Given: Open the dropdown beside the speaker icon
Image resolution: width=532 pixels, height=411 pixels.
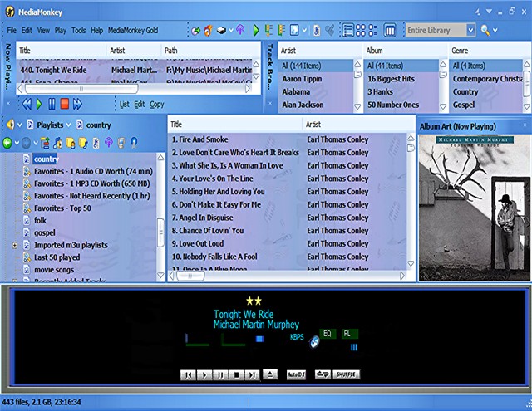Looking at the screenshot, I should [20, 125].
